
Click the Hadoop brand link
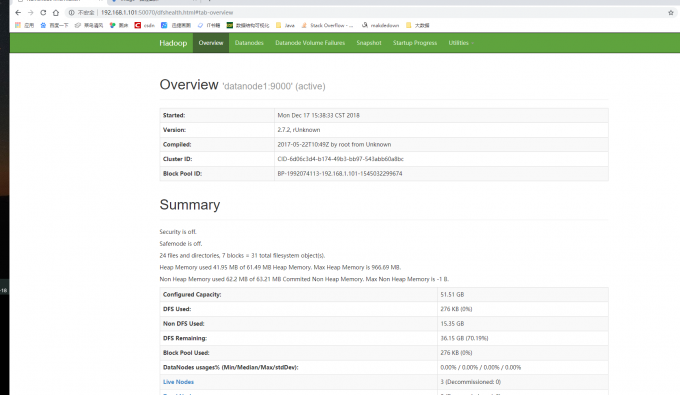click(x=173, y=43)
